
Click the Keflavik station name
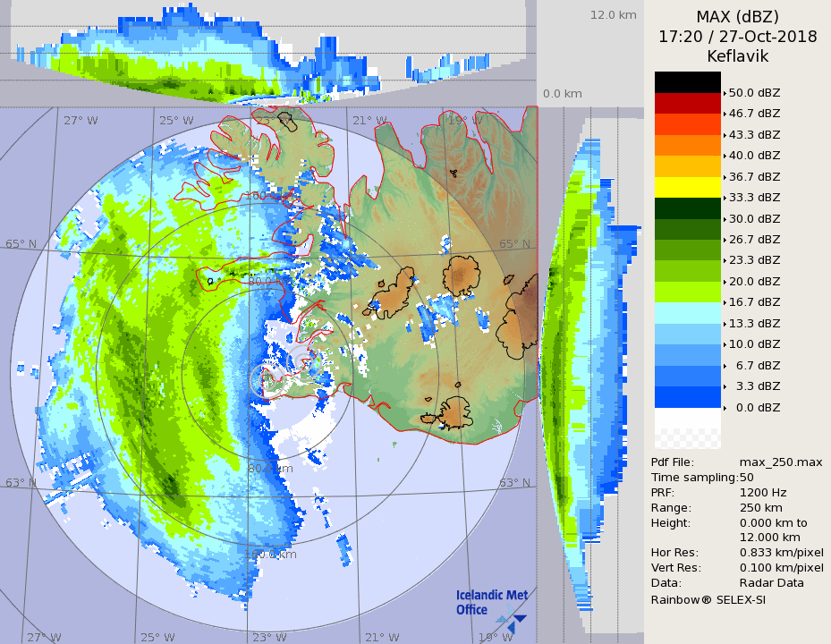tap(737, 56)
